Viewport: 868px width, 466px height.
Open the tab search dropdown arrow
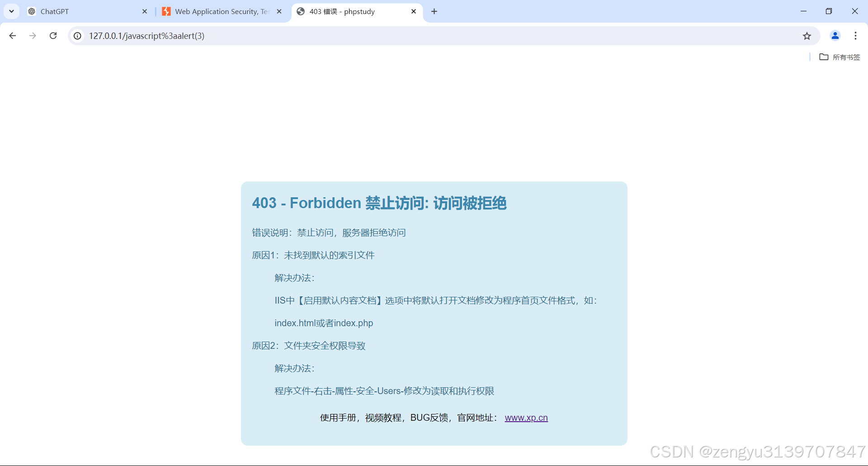[12, 11]
